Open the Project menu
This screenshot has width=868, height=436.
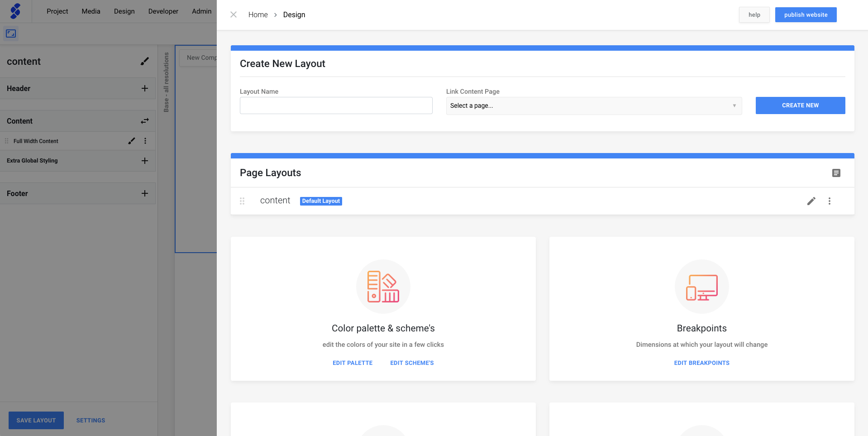coord(57,11)
